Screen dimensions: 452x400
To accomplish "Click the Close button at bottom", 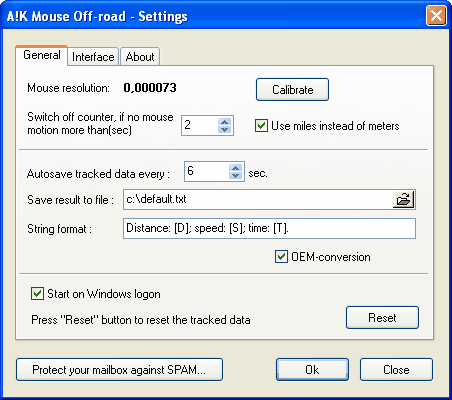I will click(x=396, y=369).
